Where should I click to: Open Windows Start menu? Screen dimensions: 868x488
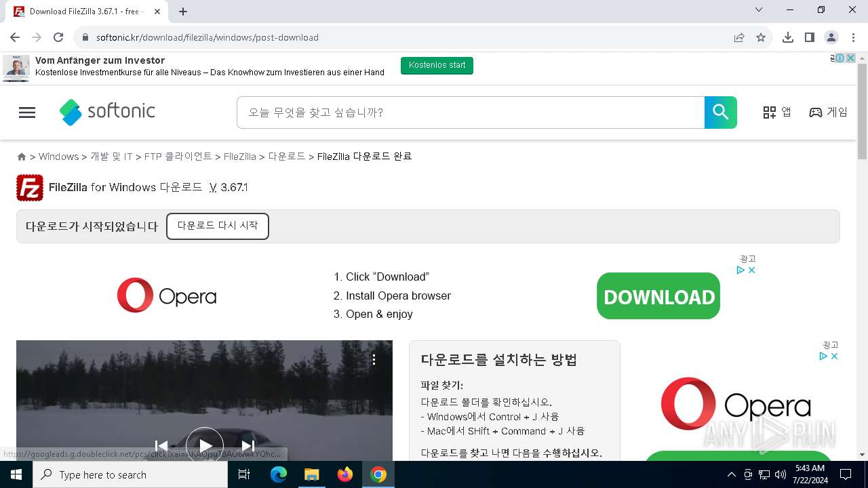coord(16,474)
